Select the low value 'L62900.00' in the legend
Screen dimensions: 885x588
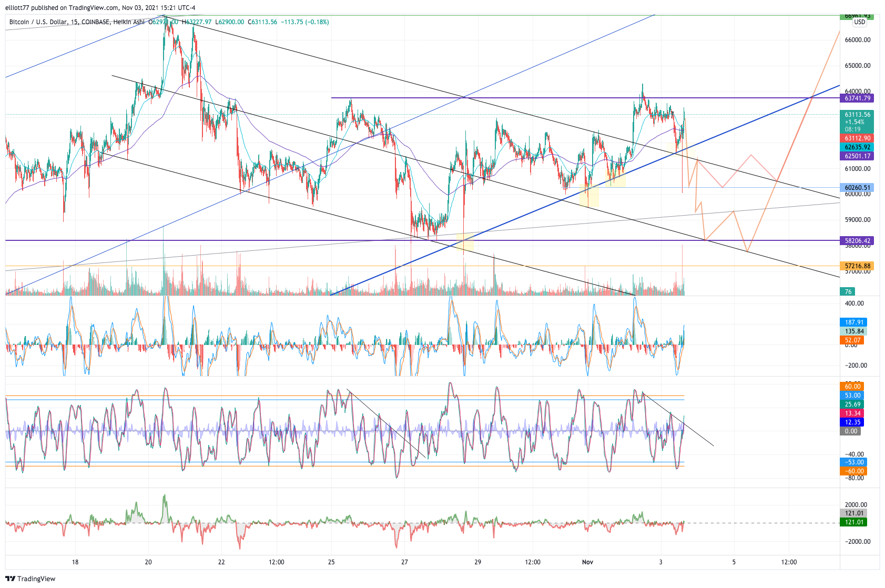pos(230,22)
